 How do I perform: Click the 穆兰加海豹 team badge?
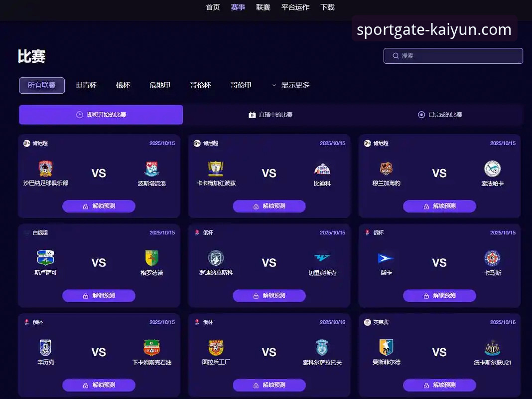tap(386, 169)
